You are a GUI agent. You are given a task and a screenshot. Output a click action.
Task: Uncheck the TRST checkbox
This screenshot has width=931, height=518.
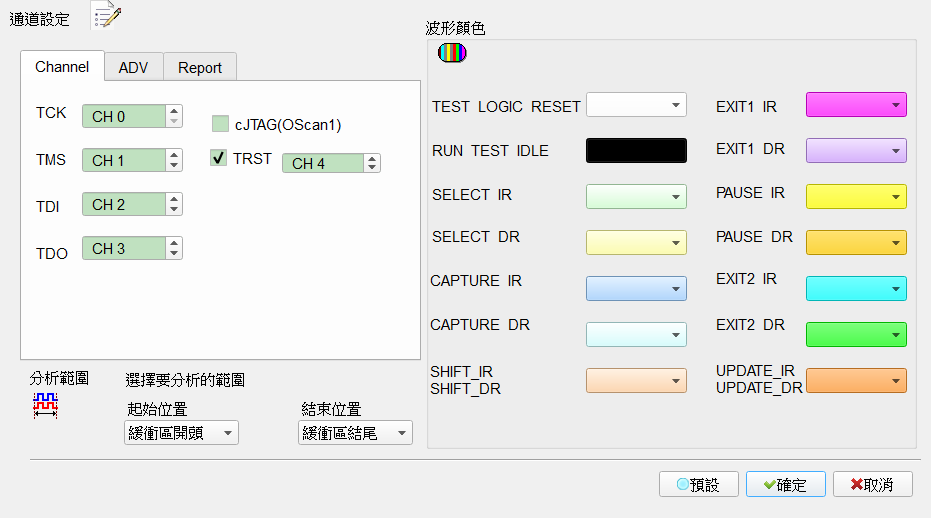coord(218,157)
